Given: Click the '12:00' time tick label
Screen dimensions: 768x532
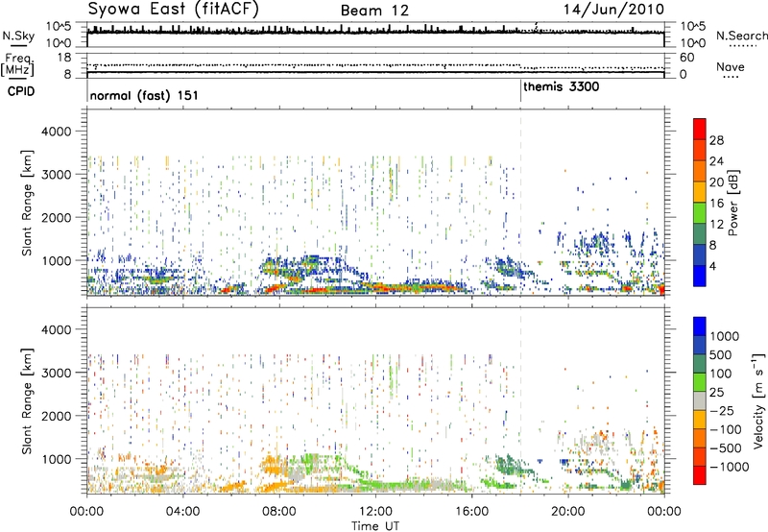Looking at the screenshot, I should [375, 512].
